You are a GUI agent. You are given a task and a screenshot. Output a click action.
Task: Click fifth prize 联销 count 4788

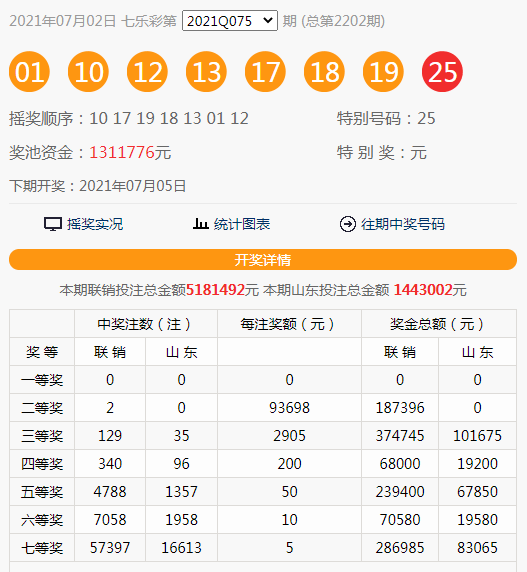[110, 492]
